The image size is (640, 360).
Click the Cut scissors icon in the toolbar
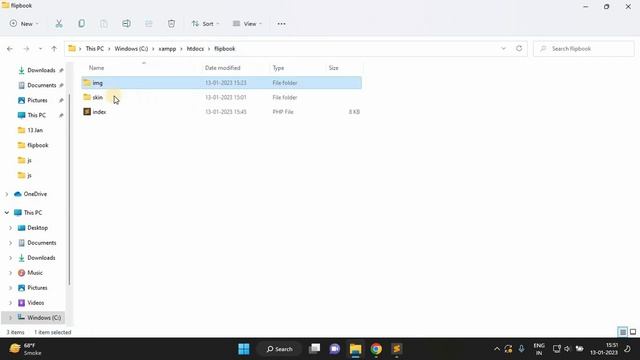[59, 24]
